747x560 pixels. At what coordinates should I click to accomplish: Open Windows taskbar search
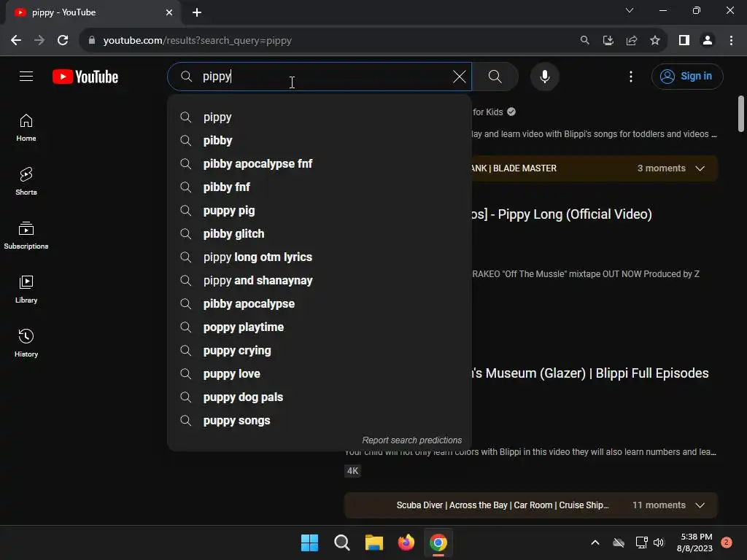[342, 542]
